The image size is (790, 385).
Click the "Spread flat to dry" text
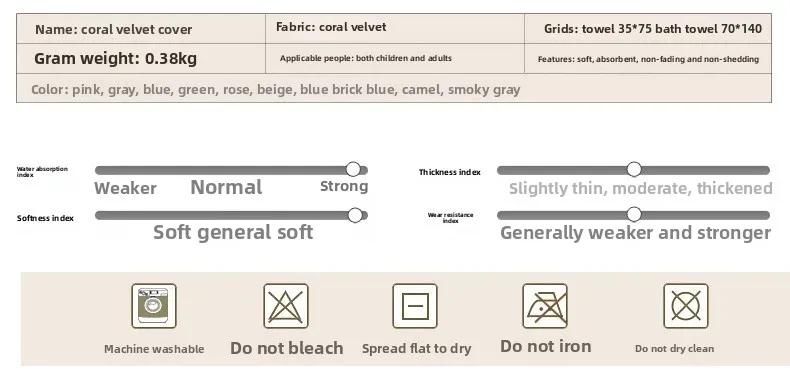pyautogui.click(x=417, y=349)
